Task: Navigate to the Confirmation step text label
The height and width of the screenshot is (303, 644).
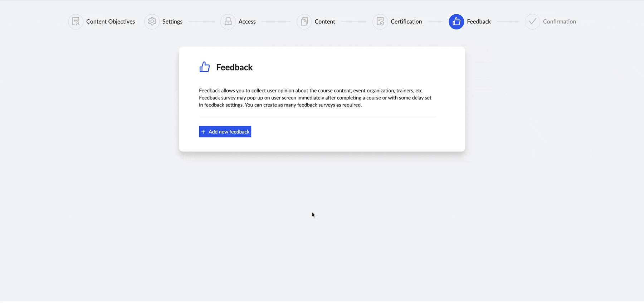Action: 559,21
